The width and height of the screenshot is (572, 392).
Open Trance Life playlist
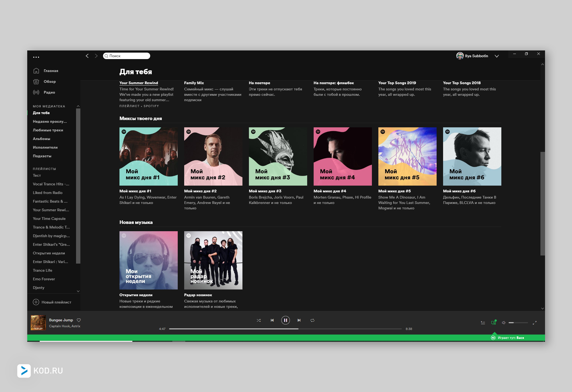(43, 270)
